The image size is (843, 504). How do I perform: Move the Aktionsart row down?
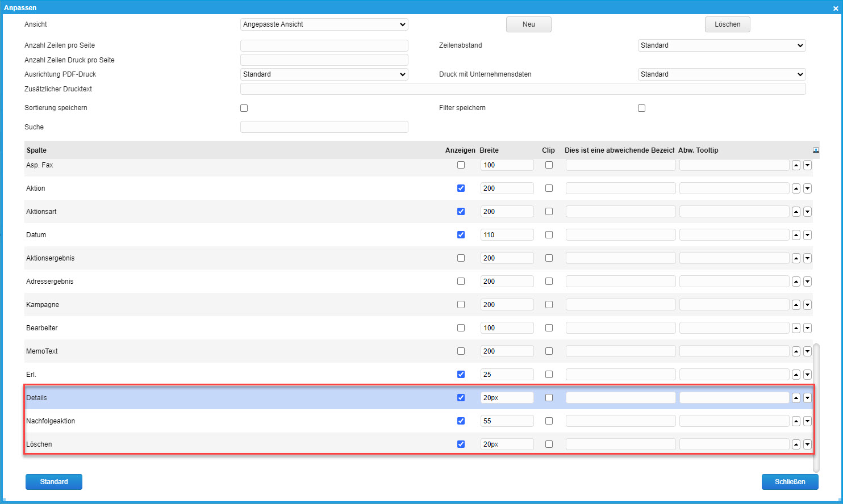[x=807, y=212]
